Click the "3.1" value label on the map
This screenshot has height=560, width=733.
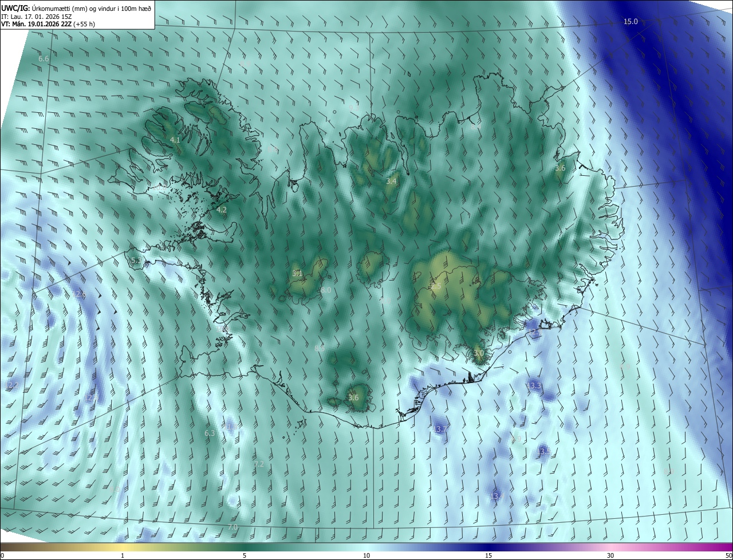point(297,273)
